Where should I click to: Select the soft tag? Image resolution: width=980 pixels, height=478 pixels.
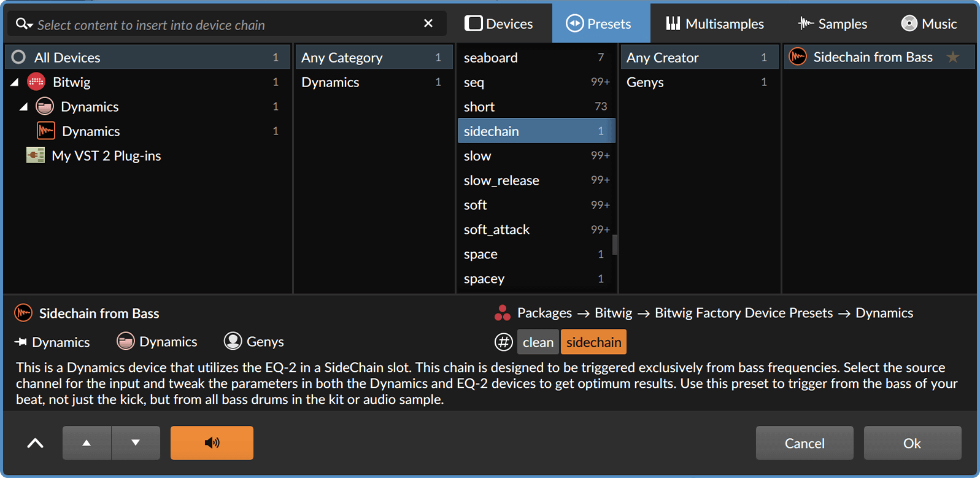536,204
